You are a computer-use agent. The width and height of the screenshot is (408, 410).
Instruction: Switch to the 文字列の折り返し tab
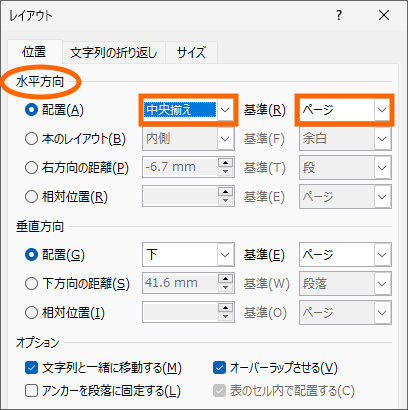coord(114,53)
